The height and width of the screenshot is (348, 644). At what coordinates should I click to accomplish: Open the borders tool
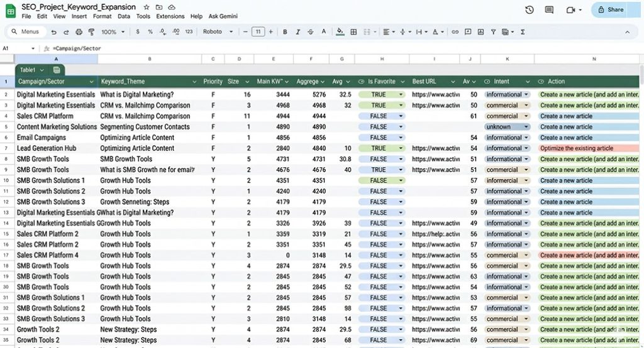pyautogui.click(x=353, y=31)
